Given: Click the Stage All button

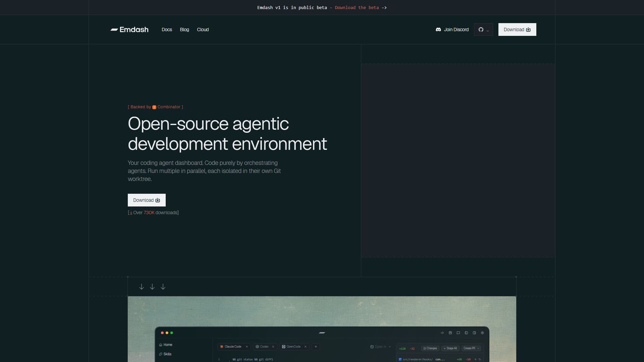Looking at the screenshot, I should coord(450,348).
